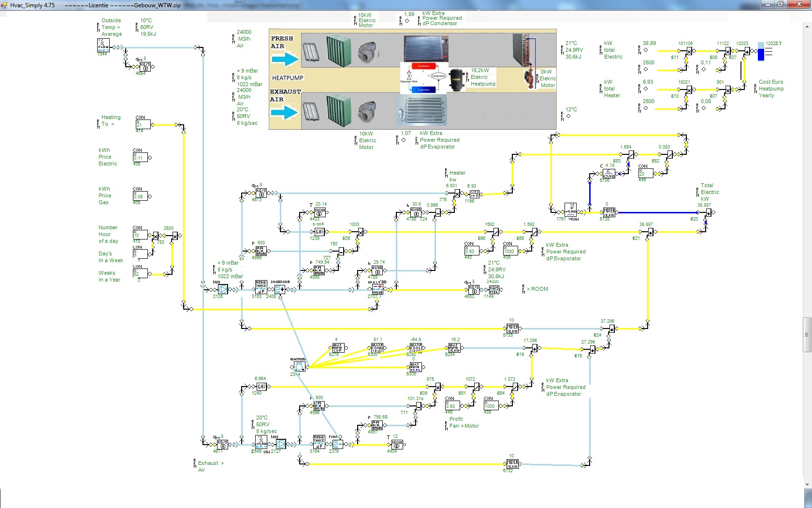Click the summation block numbered 621
The height and width of the screenshot is (508, 812).
pos(651,232)
